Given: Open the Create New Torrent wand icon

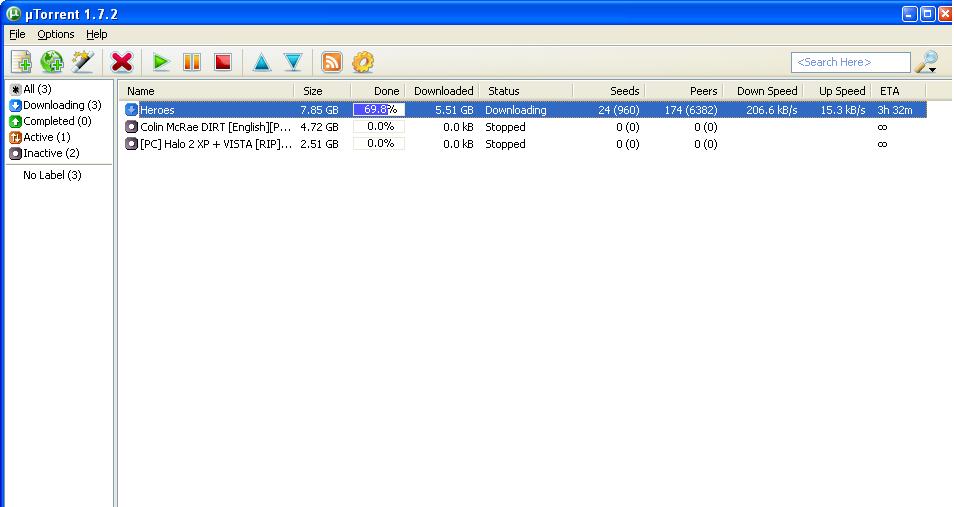Looking at the screenshot, I should [x=83, y=62].
